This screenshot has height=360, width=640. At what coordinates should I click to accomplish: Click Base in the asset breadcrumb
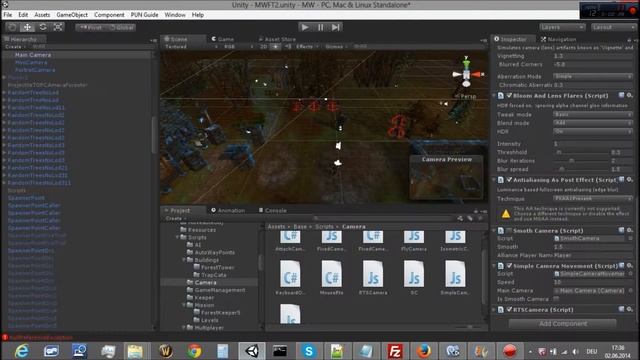(300, 227)
